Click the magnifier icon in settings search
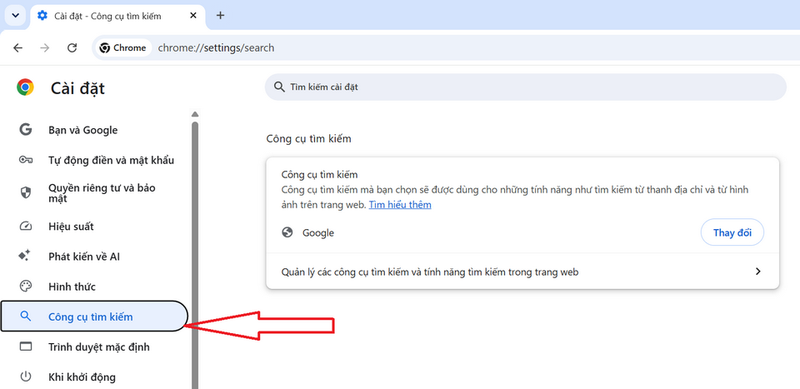800x389 pixels. coord(279,87)
